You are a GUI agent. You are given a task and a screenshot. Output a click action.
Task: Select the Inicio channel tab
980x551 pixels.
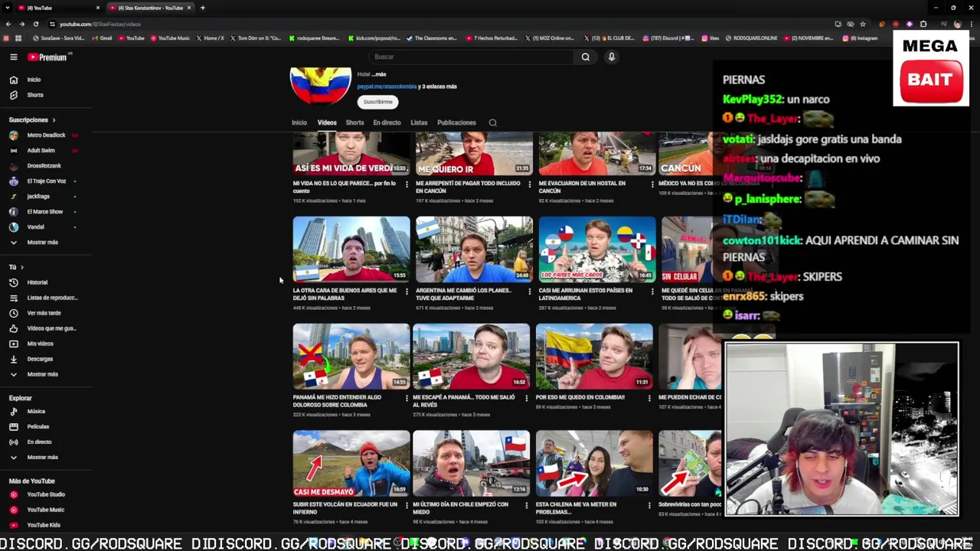299,122
